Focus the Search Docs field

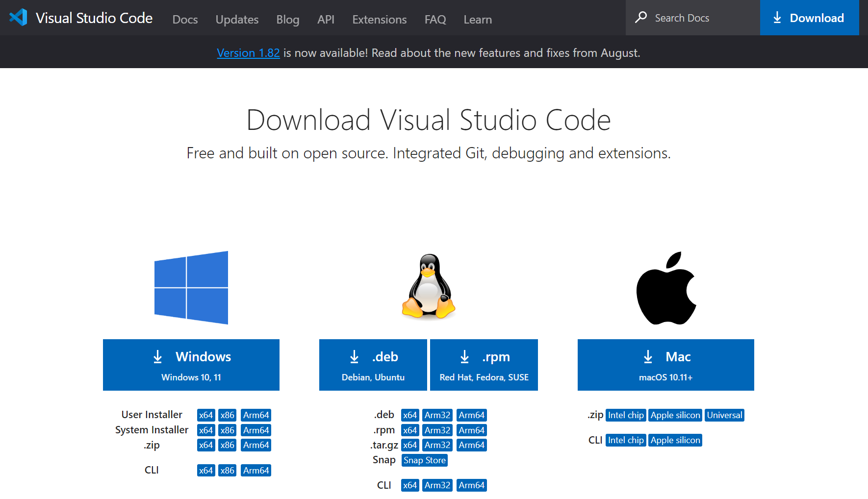pos(692,18)
